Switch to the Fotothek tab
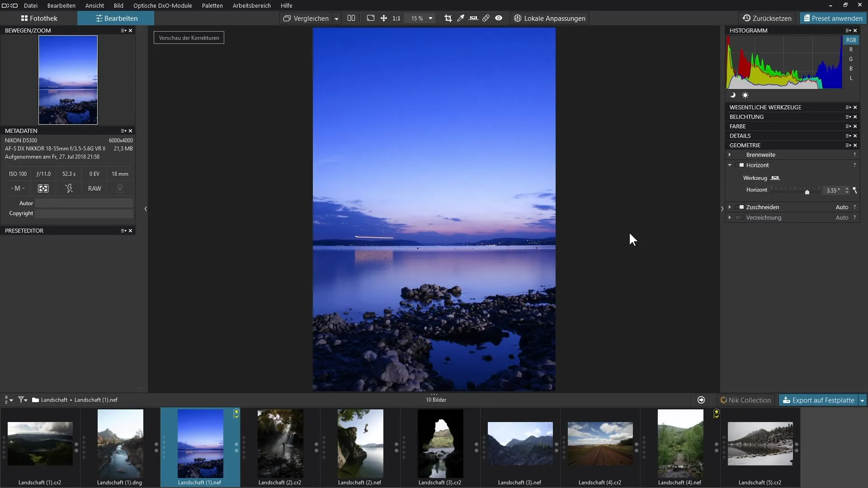 [39, 18]
